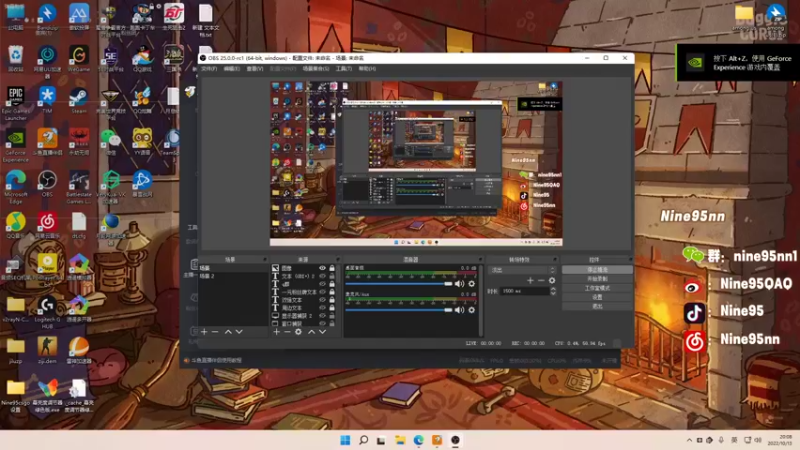The height and width of the screenshot is (450, 800).
Task: Adjust the desktop audio volume slider
Action: (399, 284)
